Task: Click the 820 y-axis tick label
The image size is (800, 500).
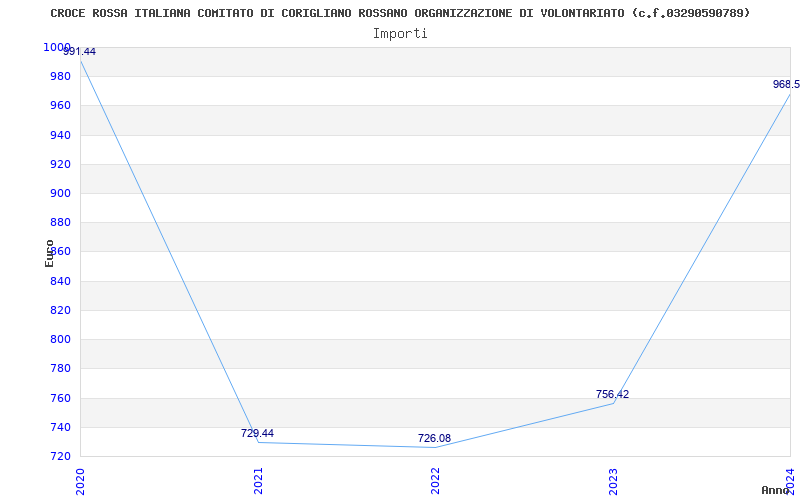Action: 61,310
